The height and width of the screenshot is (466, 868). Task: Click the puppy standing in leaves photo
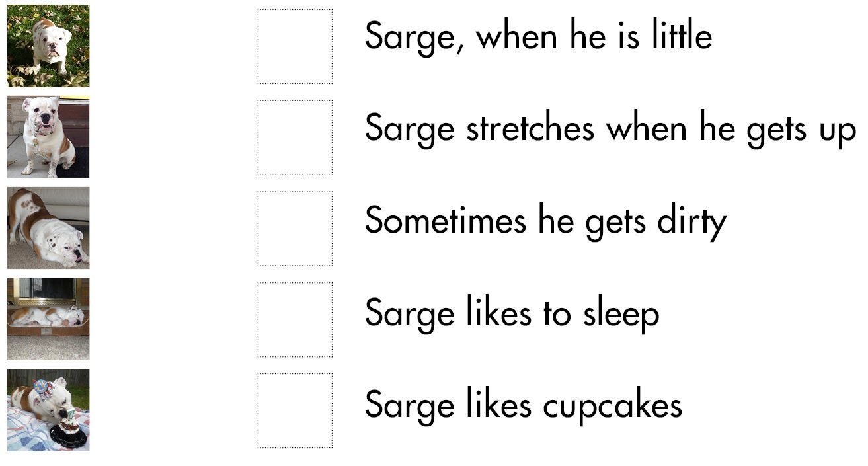48,46
